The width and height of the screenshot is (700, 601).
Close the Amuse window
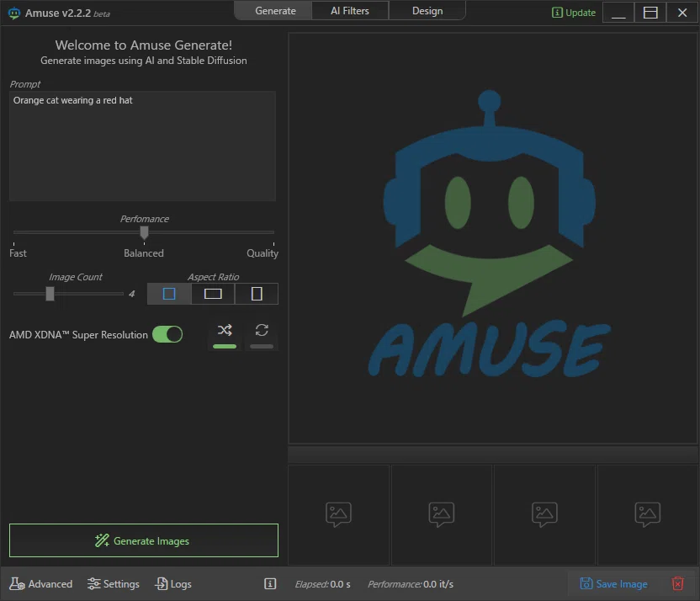(x=682, y=13)
